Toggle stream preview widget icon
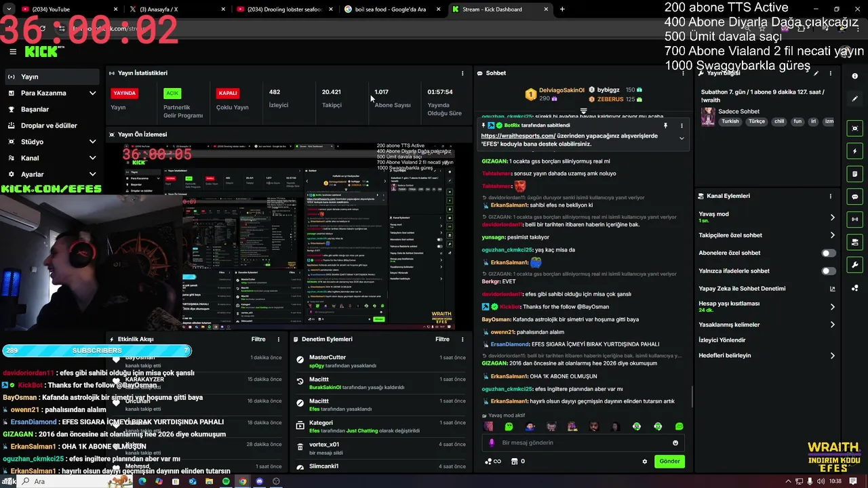The width and height of the screenshot is (868, 488). point(854,128)
